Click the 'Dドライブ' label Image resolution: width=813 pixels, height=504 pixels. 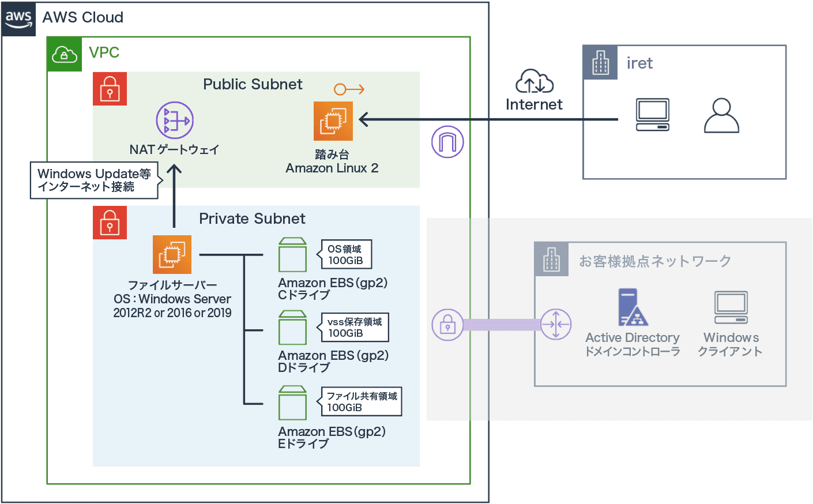304,367
